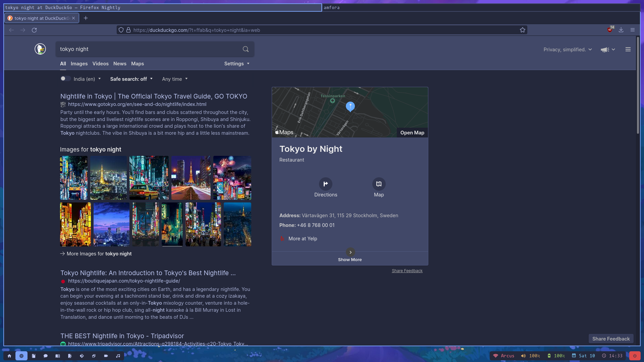This screenshot has height=362, width=644.
Task: Expand the card with Show More chevron
Action: point(350,252)
